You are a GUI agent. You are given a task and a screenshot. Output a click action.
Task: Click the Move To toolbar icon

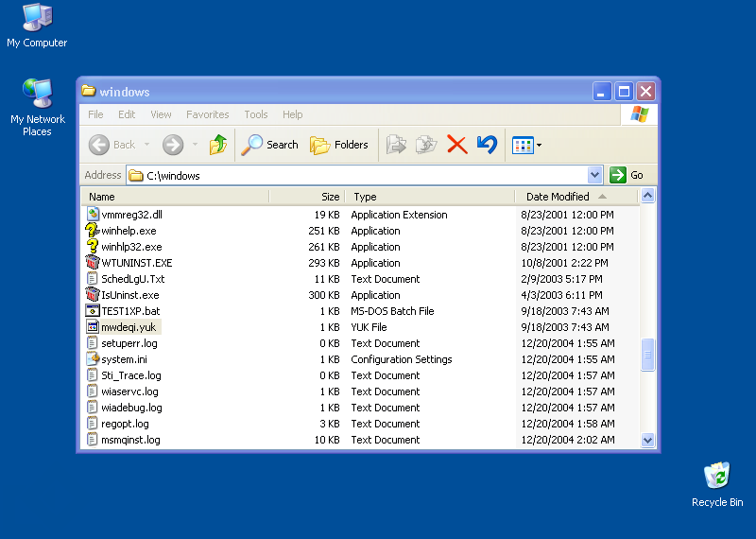point(396,145)
